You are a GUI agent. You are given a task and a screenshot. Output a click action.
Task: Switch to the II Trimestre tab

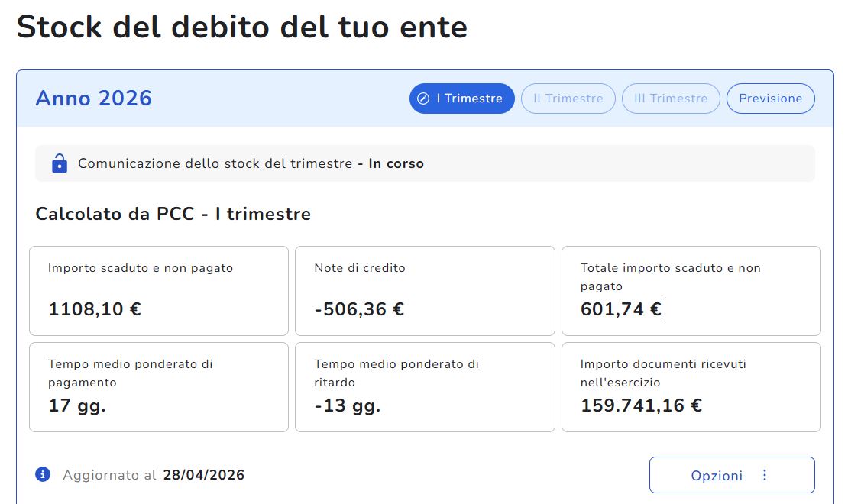568,99
